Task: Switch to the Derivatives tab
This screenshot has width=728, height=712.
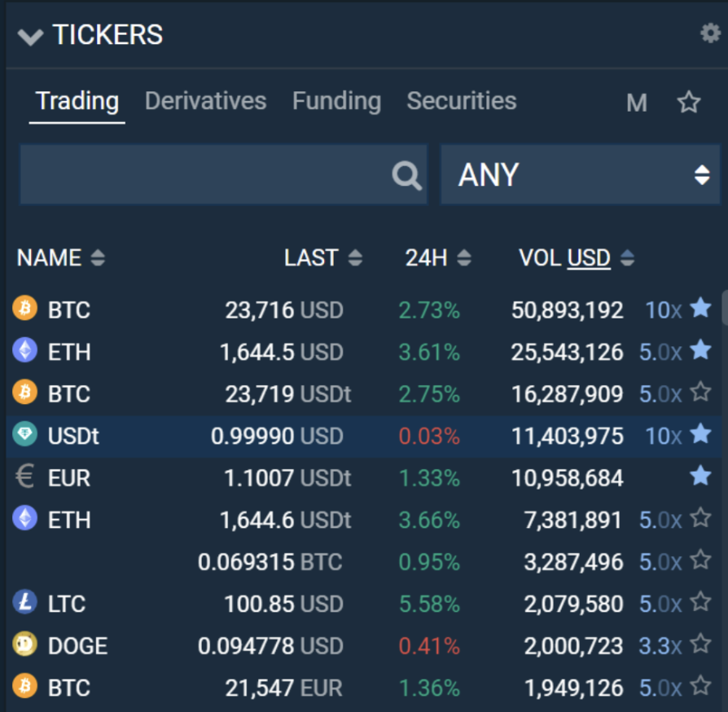Action: point(205,101)
